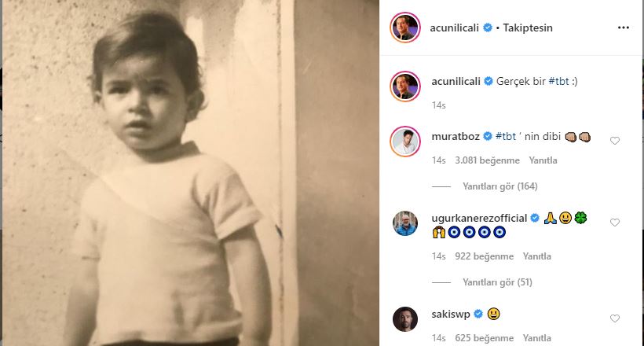644x346 pixels.
Task: Click acunilicali's avatar beside the caption
Action: click(405, 85)
